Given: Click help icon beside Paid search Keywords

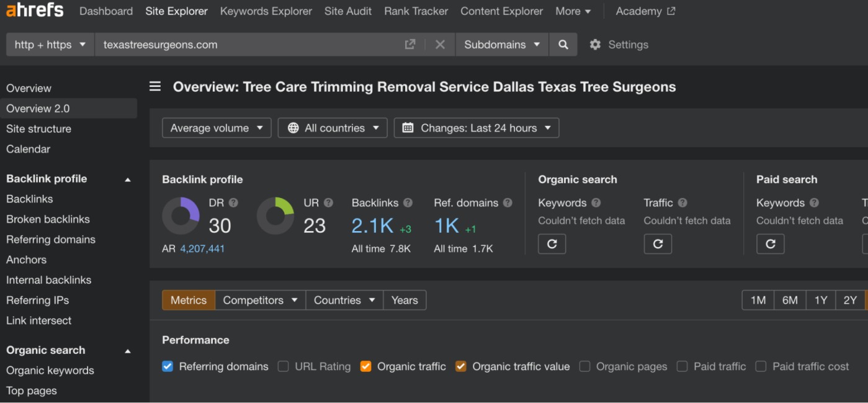Looking at the screenshot, I should [814, 202].
